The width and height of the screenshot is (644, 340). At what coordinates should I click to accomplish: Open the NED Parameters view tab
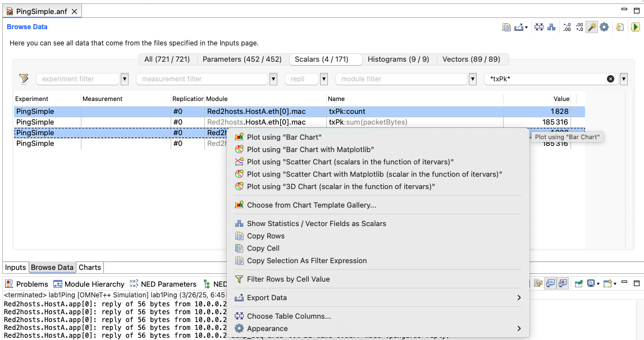[163, 284]
